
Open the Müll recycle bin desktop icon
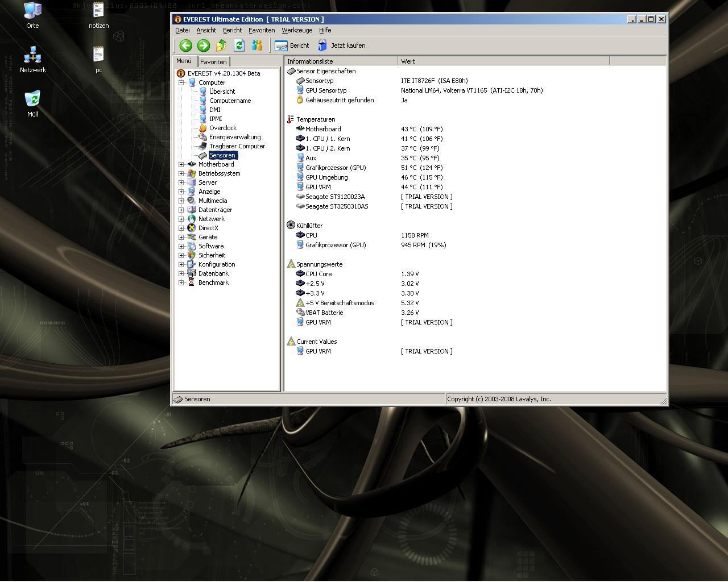pos(32,99)
